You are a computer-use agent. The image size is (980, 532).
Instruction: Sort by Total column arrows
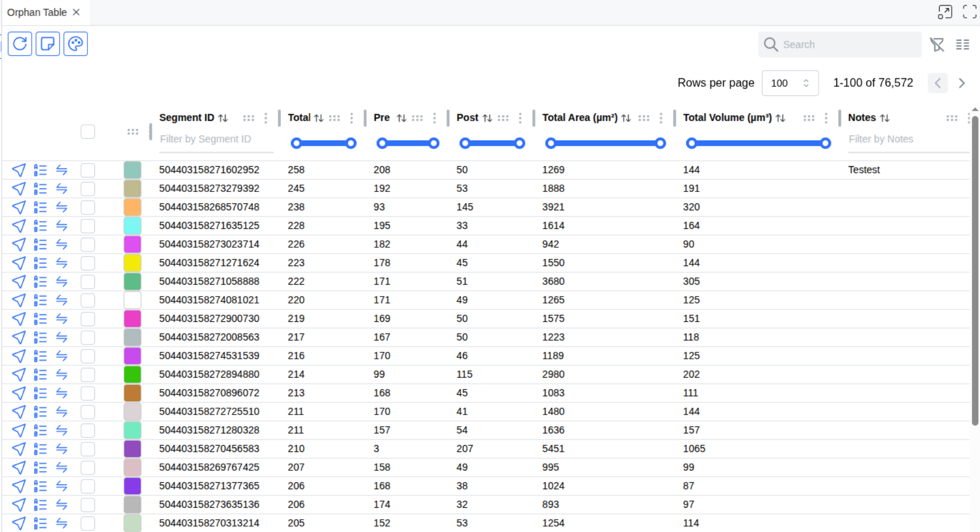point(318,118)
